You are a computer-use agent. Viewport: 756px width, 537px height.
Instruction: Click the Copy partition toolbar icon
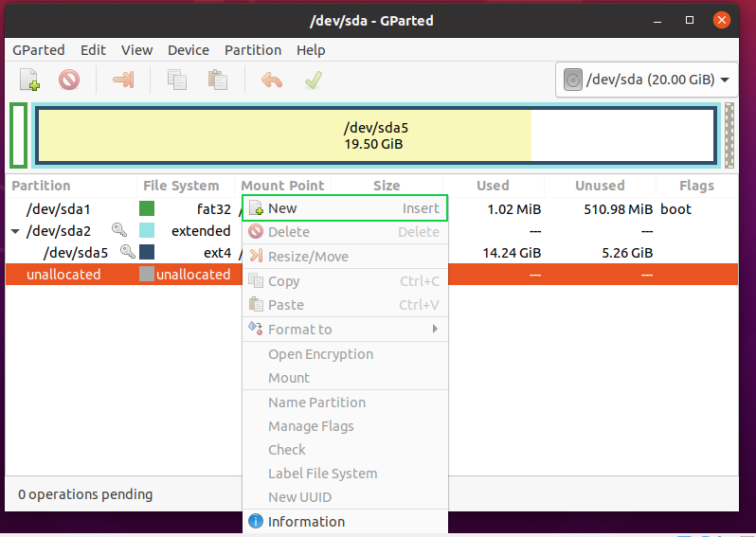coord(177,80)
